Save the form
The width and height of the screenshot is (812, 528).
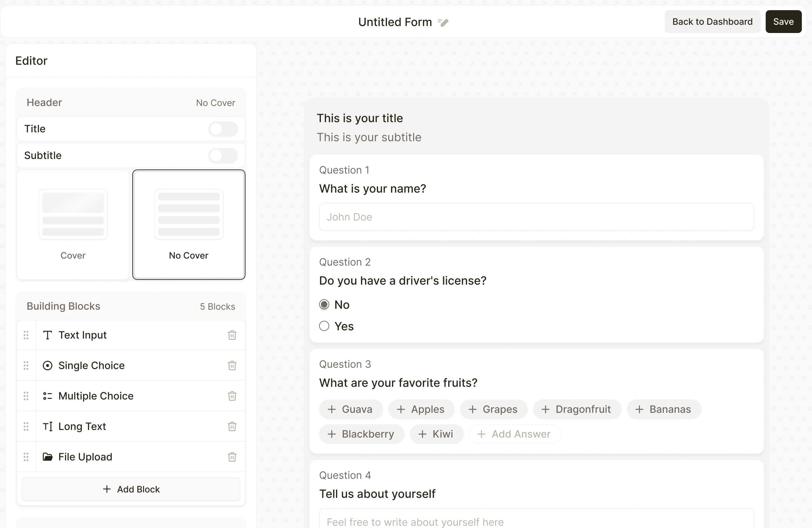click(783, 22)
